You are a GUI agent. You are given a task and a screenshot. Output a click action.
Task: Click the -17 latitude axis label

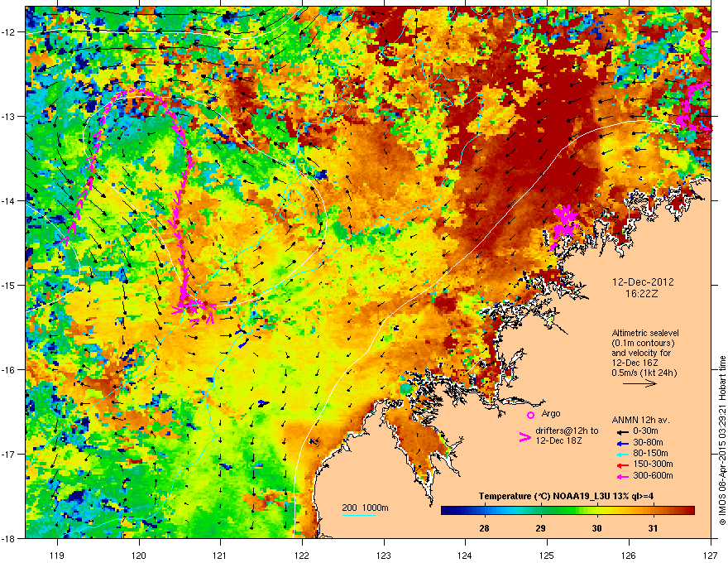click(9, 454)
